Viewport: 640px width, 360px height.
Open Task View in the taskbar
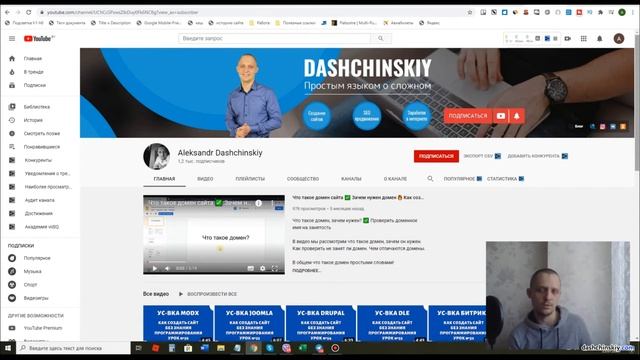139,348
